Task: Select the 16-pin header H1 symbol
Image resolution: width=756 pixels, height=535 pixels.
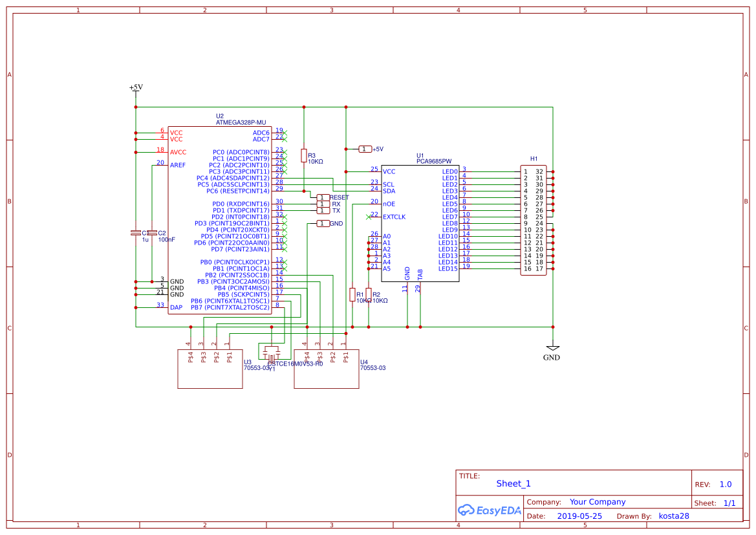Action: click(534, 220)
